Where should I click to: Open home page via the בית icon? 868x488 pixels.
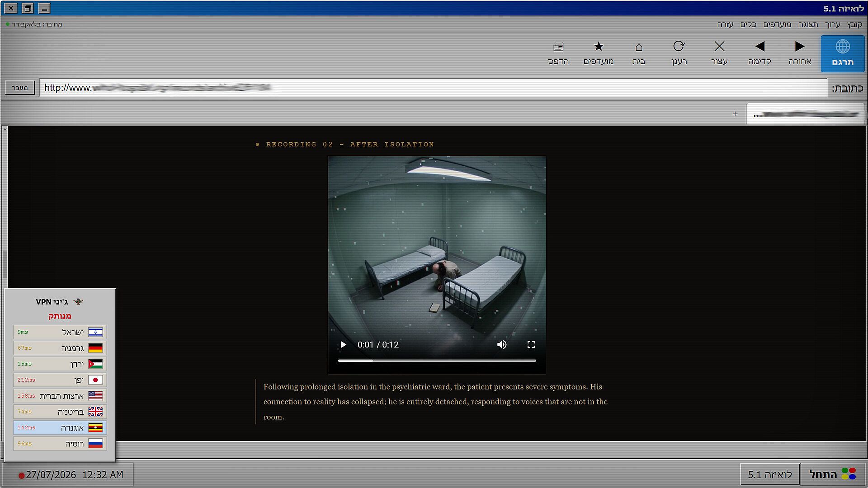pyautogui.click(x=639, y=53)
